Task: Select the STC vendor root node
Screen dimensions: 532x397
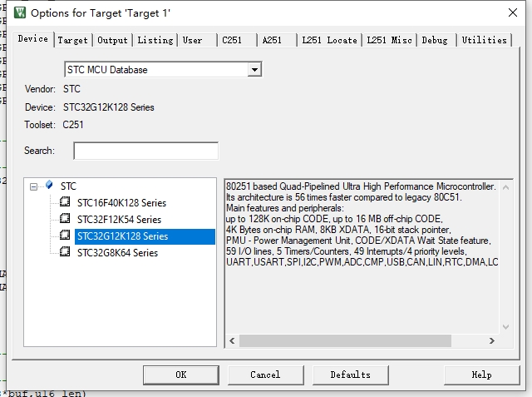Action: point(68,186)
